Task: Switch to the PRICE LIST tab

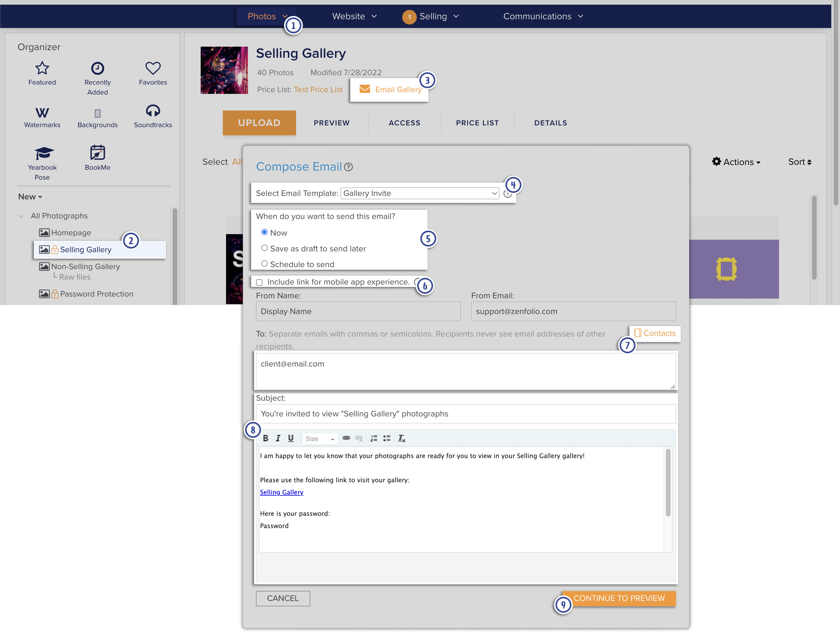Action: pyautogui.click(x=477, y=123)
